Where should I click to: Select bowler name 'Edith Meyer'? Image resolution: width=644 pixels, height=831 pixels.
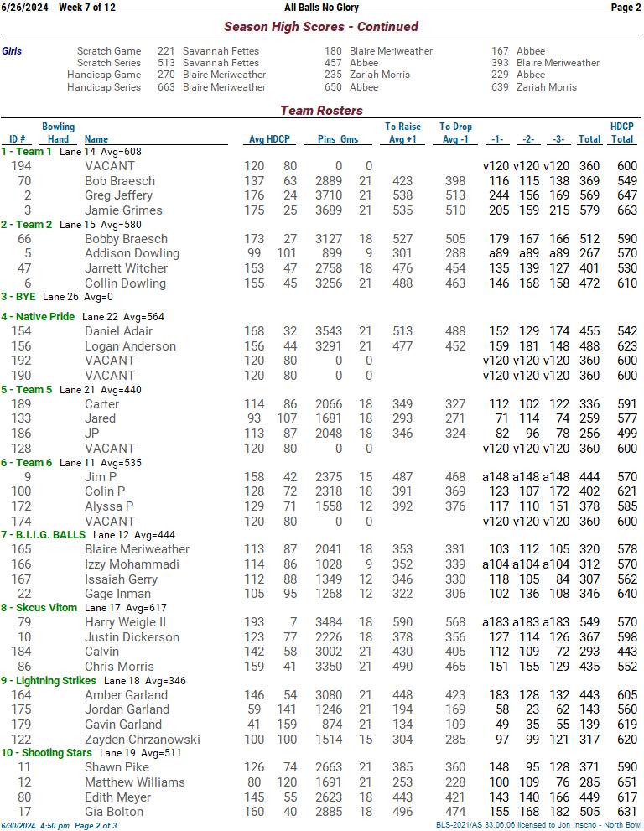117,797
